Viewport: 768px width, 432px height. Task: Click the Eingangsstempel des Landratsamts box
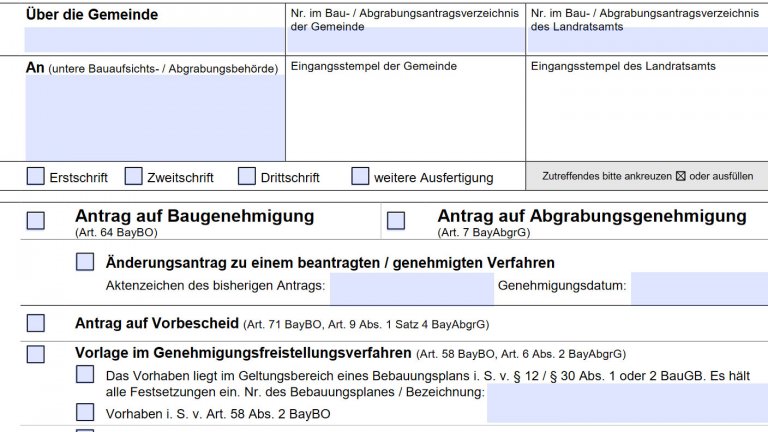pyautogui.click(x=646, y=115)
